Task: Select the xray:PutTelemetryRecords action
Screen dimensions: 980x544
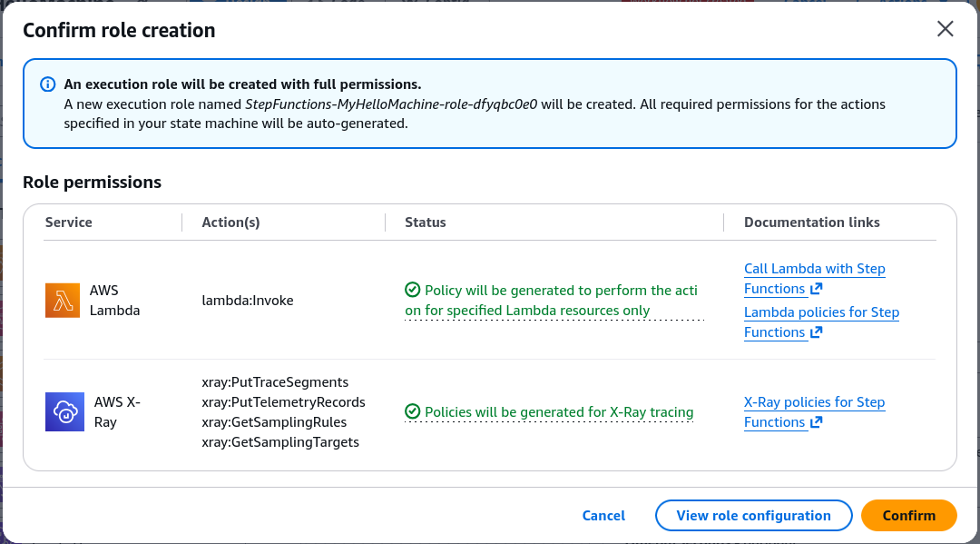Action: (x=283, y=402)
